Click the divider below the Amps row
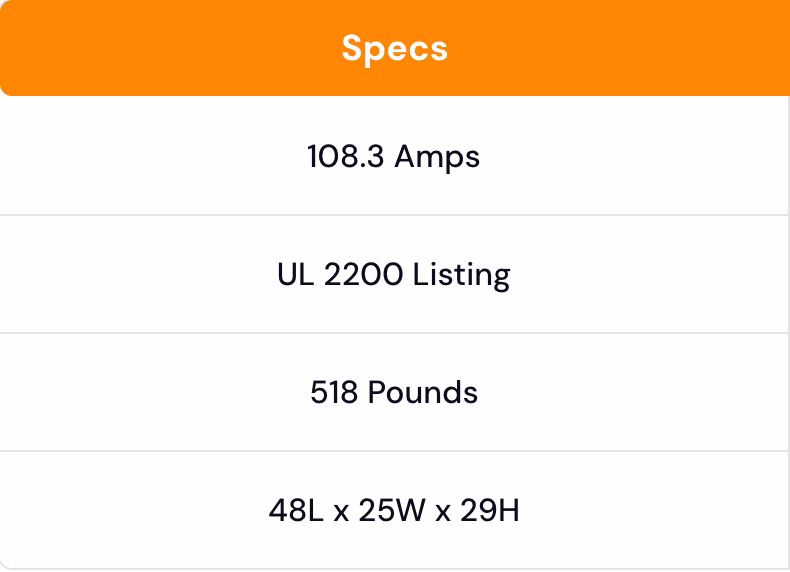790x572 pixels. click(x=394, y=215)
